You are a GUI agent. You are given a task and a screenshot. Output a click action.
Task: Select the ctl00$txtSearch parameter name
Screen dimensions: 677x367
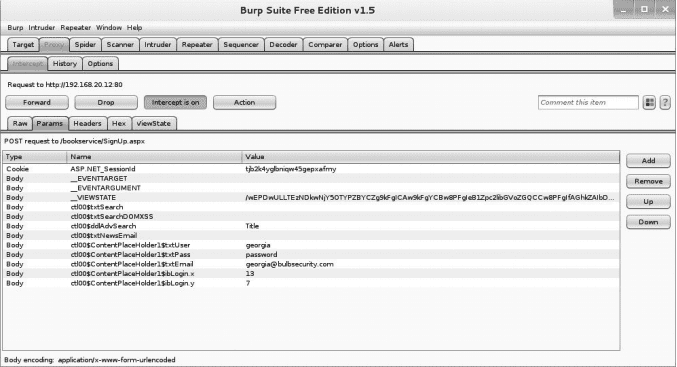(97, 207)
